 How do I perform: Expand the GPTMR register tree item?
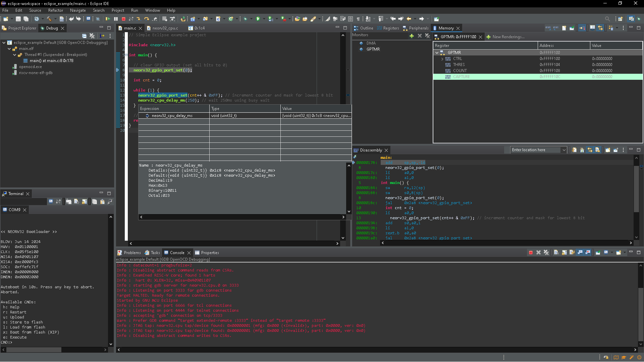pos(437,53)
